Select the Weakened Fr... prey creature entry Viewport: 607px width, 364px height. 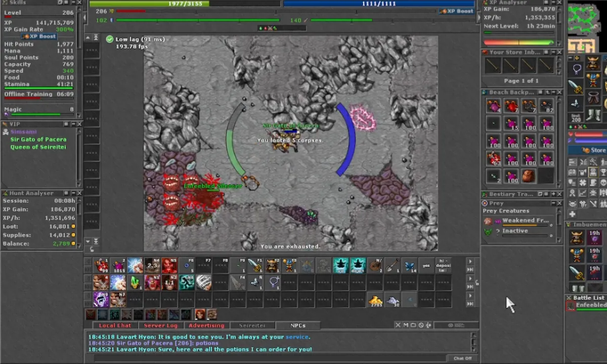click(518, 221)
